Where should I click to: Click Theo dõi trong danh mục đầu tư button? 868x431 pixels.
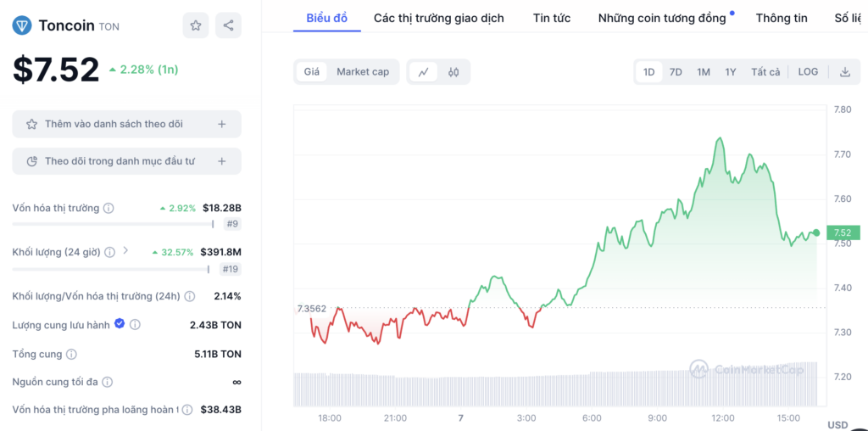pyautogui.click(x=127, y=161)
